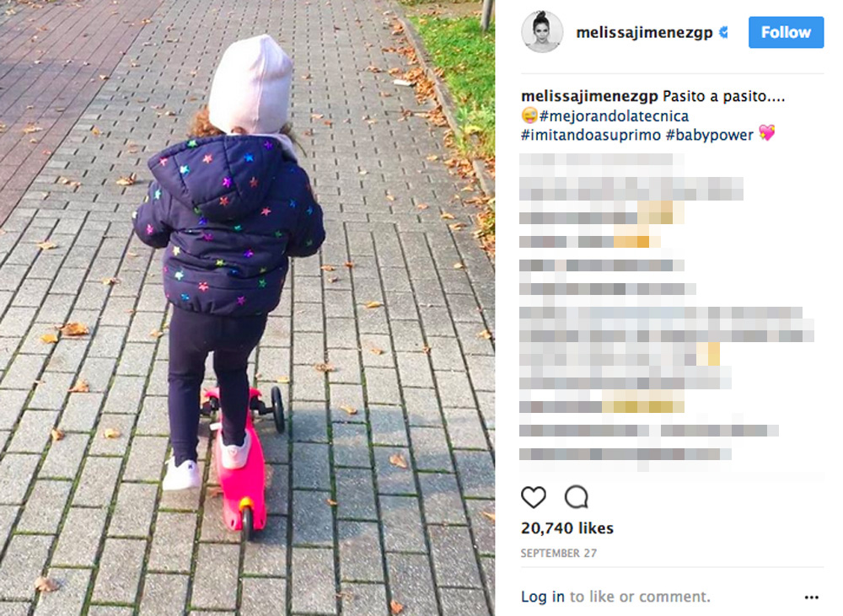This screenshot has height=616, width=843.
Task: Click the blue verified badge icon
Action: pos(723,32)
